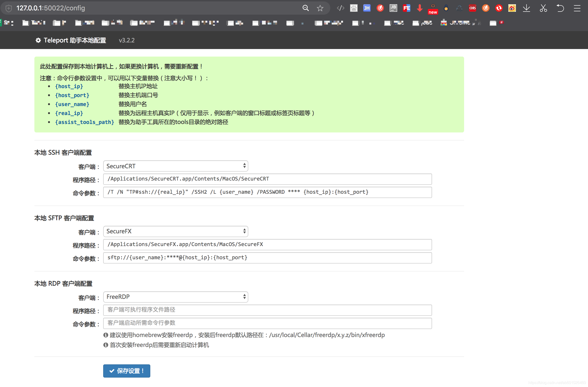Screen dimensions: 588x387
Task: Click the undo curved-arrow icon
Action: pyautogui.click(x=560, y=8)
